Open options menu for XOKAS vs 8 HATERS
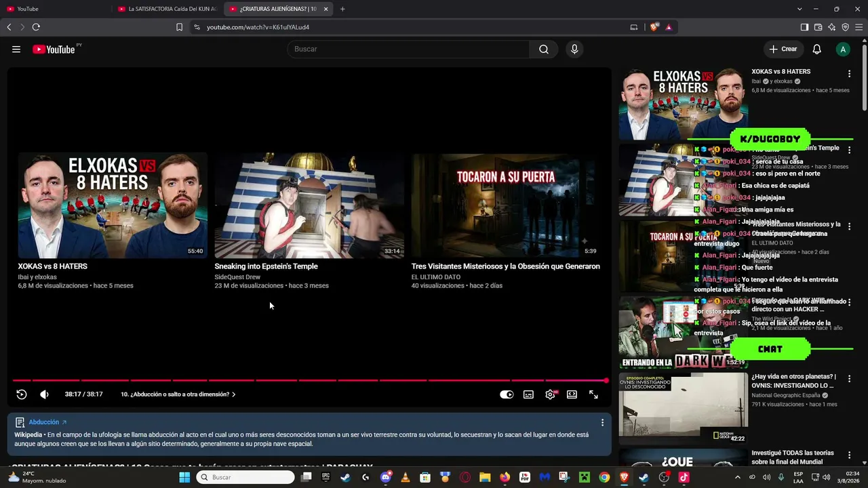The height and width of the screenshot is (488, 868). click(849, 74)
